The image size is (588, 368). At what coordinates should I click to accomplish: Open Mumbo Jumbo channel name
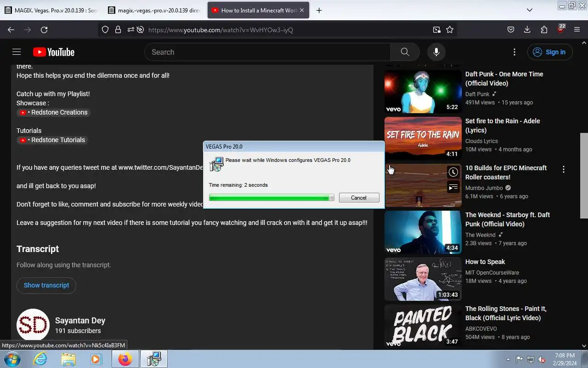click(484, 188)
